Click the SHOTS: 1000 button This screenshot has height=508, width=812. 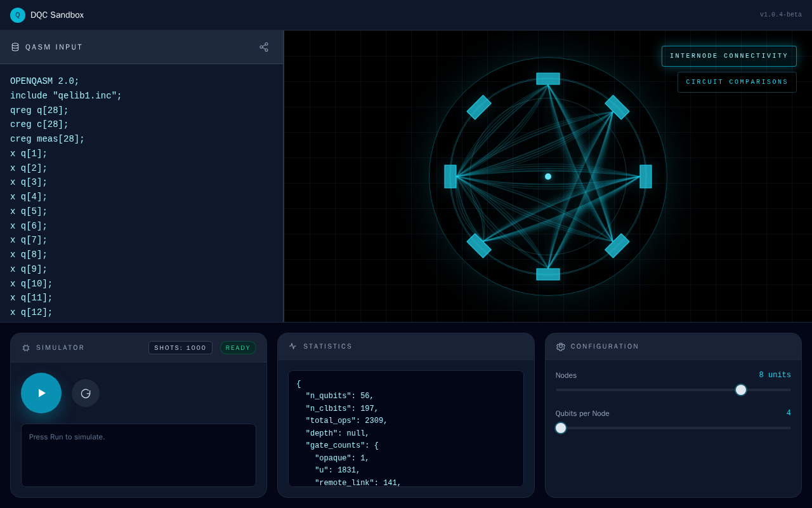(180, 348)
